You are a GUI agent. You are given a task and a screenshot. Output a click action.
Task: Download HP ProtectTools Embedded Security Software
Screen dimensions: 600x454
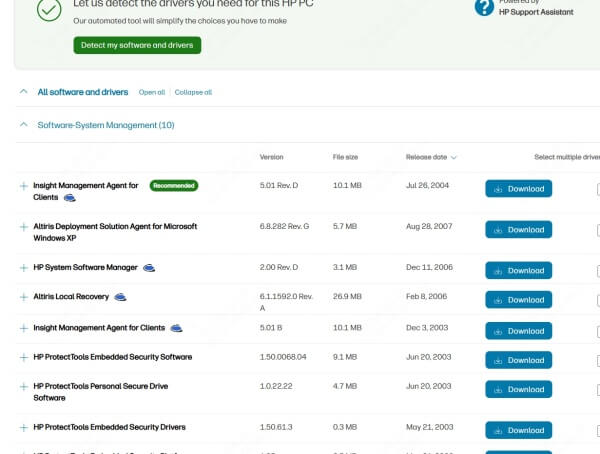(x=518, y=360)
